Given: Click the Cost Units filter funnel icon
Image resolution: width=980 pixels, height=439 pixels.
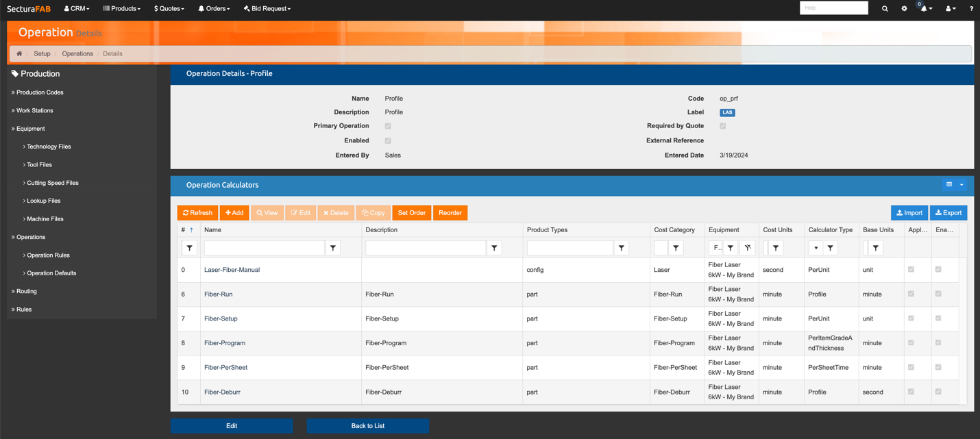Looking at the screenshot, I should click(x=776, y=248).
